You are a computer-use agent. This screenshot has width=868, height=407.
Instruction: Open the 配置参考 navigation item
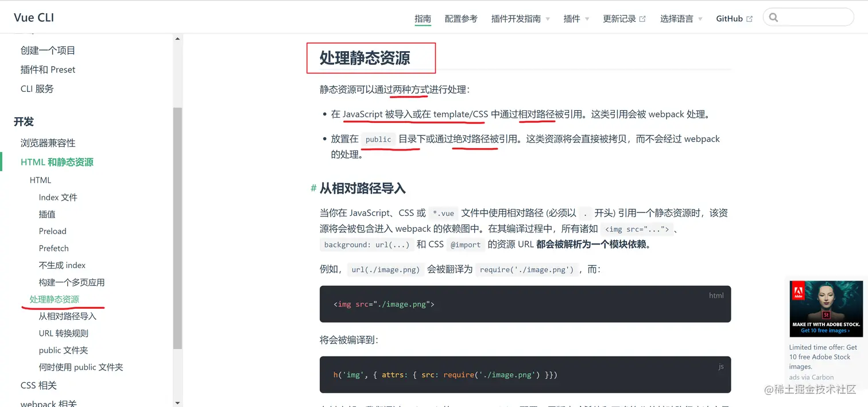[461, 19]
